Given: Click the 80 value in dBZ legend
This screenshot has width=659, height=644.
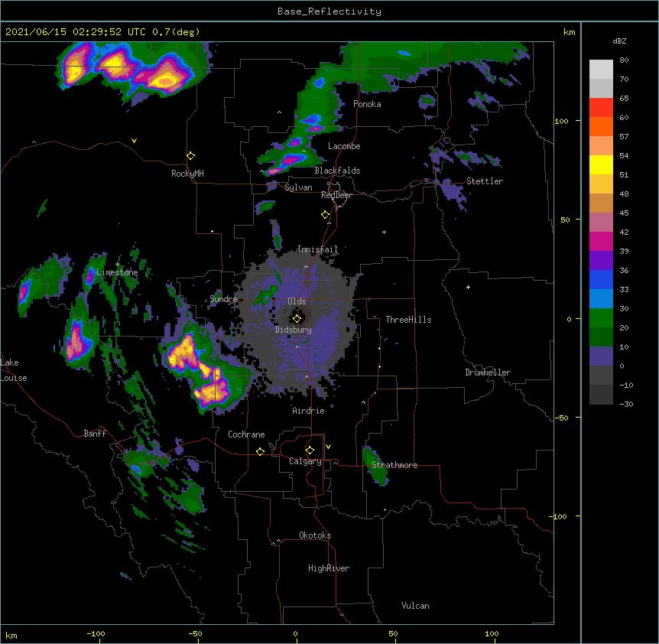Looking at the screenshot, I should click(624, 60).
